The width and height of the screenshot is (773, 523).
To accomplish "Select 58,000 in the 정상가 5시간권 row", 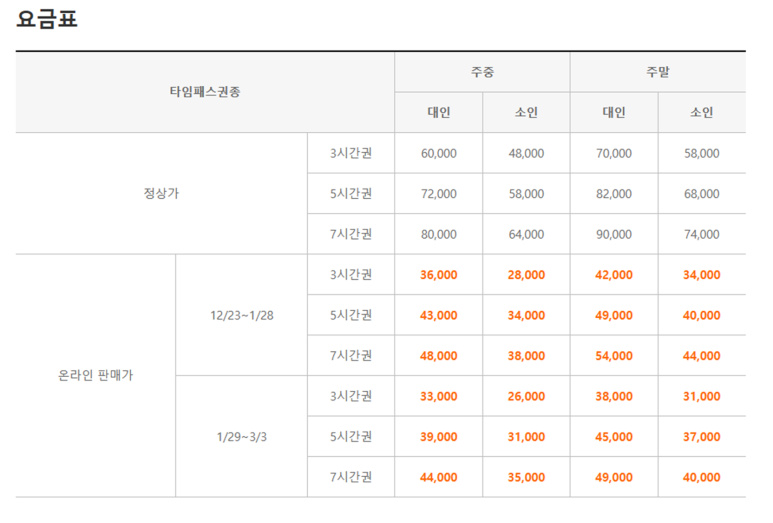I will tap(526, 194).
